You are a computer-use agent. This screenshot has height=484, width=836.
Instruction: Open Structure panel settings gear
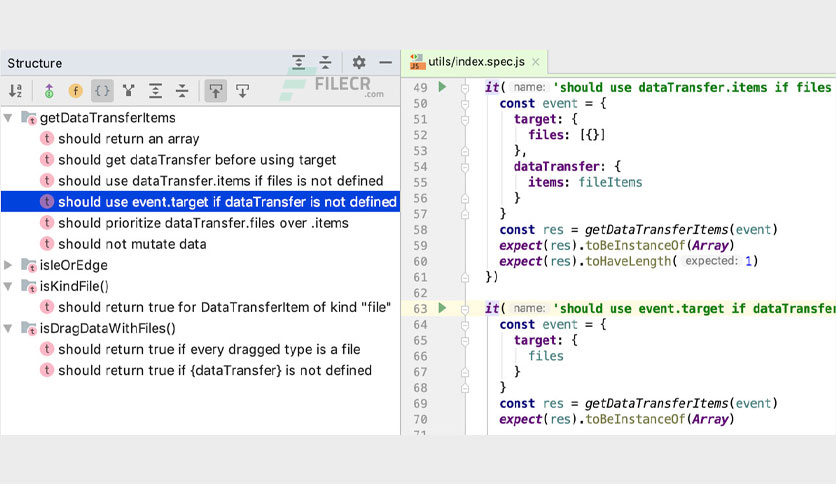359,63
